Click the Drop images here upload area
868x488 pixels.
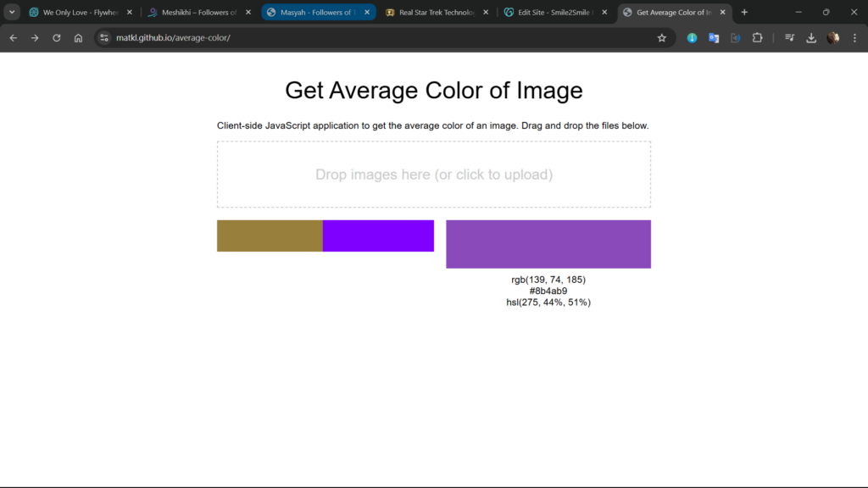(434, 175)
